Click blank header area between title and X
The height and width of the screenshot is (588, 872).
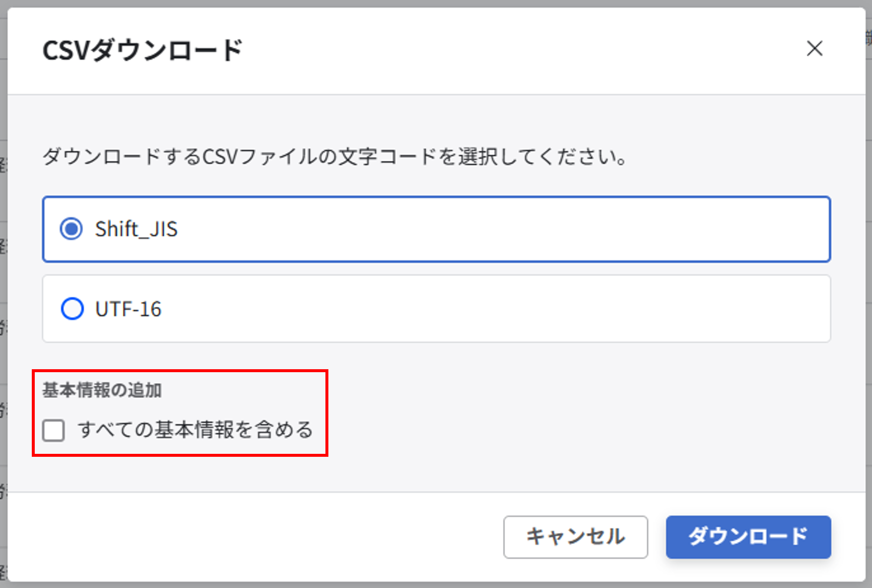[525, 50]
